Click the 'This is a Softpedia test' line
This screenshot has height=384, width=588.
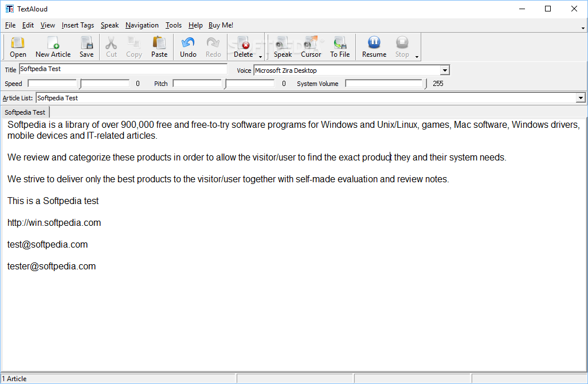[x=53, y=201]
